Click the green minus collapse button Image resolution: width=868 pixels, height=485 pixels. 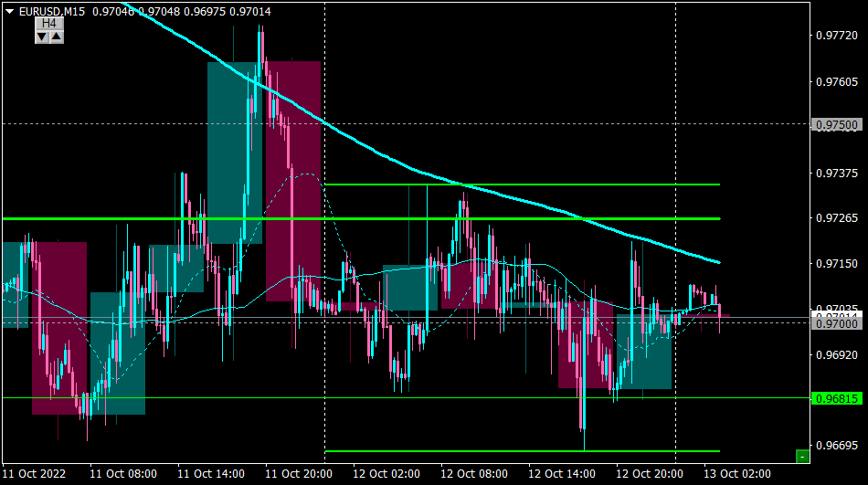[802, 456]
